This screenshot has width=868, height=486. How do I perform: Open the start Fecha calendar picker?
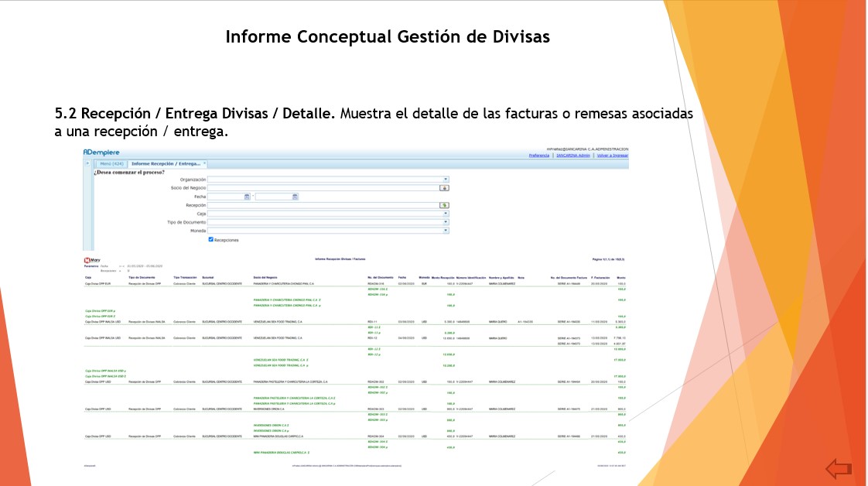pos(247,197)
